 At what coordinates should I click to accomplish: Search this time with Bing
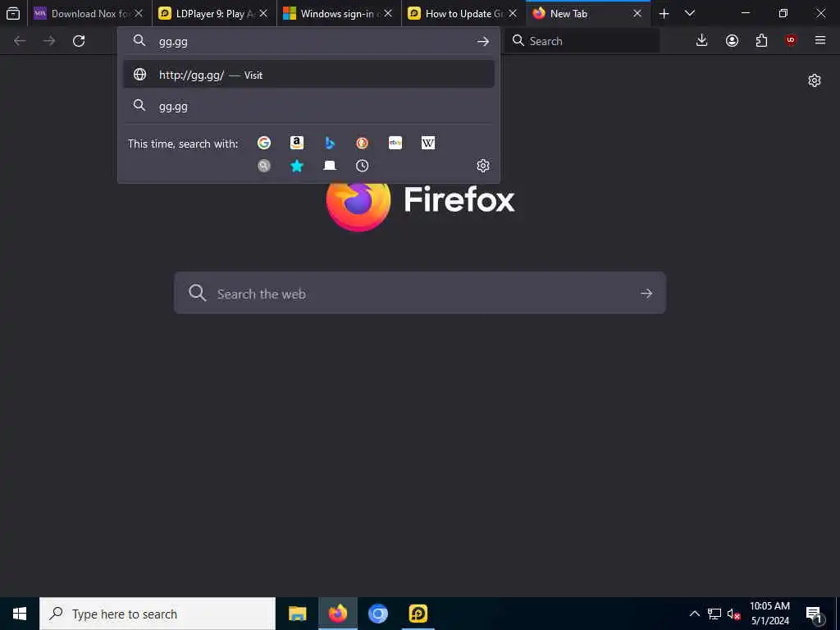pyautogui.click(x=330, y=143)
